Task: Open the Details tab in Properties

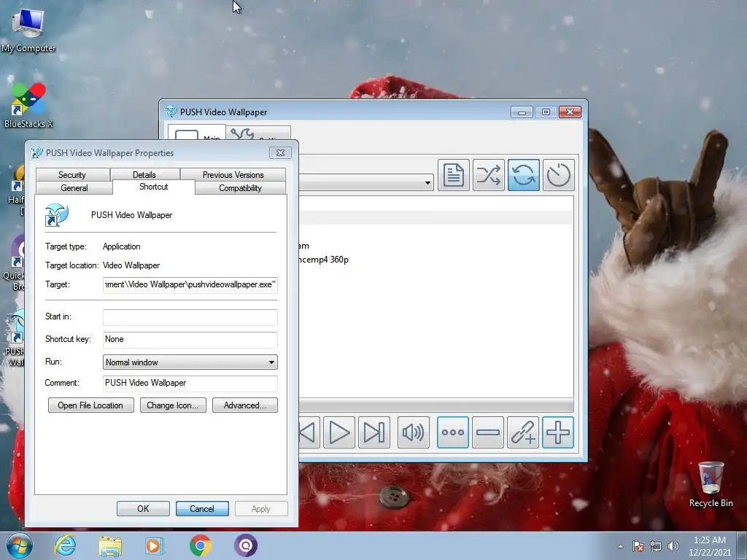Action: pos(144,175)
